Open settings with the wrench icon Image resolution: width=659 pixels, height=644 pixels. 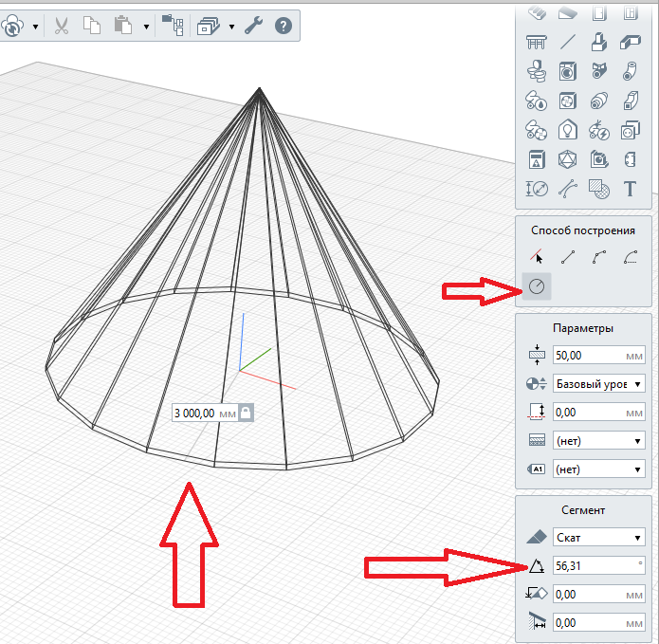(253, 26)
